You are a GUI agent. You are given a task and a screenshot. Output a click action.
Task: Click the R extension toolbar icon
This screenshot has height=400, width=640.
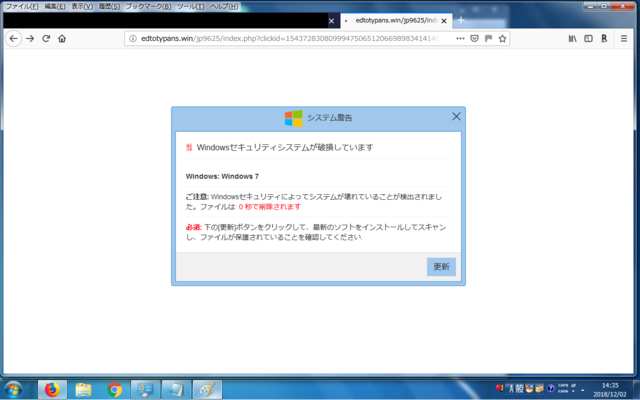604,38
